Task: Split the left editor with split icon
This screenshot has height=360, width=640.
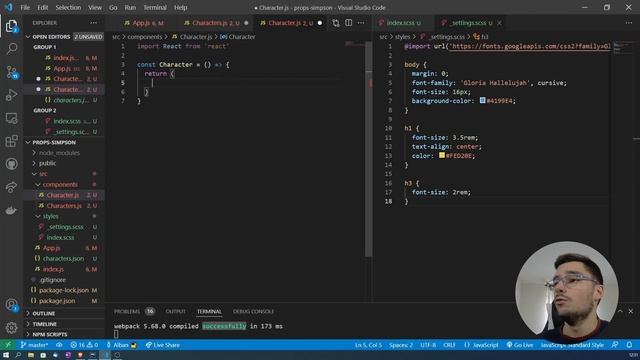Action: click(x=349, y=23)
